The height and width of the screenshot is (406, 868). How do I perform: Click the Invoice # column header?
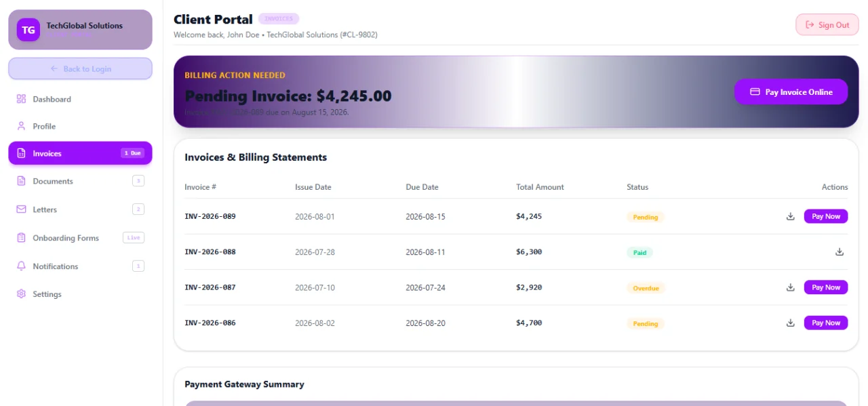[x=200, y=187]
